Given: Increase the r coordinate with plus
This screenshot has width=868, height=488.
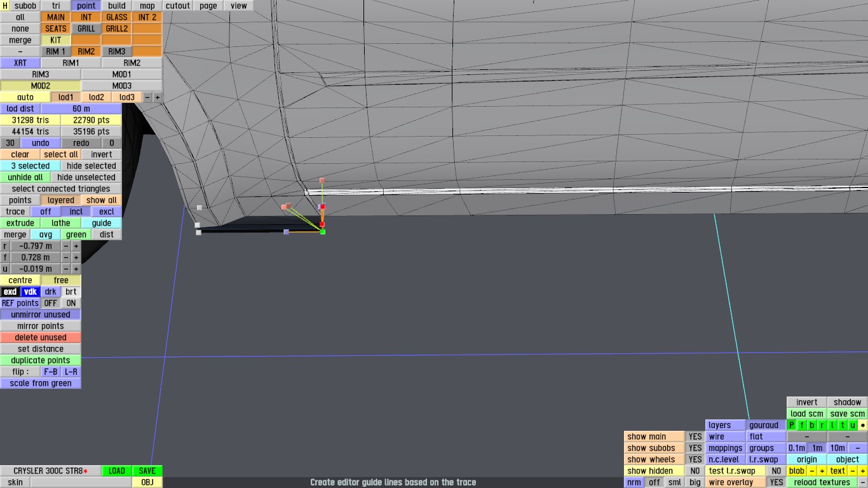Looking at the screenshot, I should click(76, 246).
